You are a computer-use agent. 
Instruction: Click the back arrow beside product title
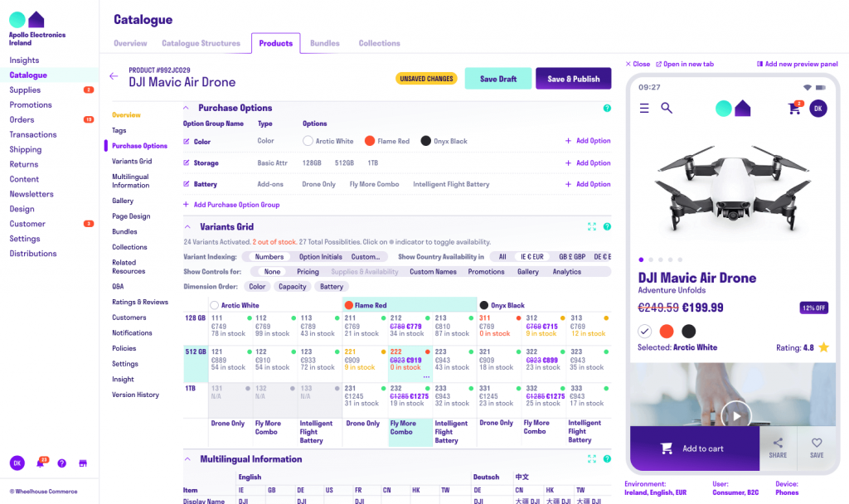[x=114, y=76]
